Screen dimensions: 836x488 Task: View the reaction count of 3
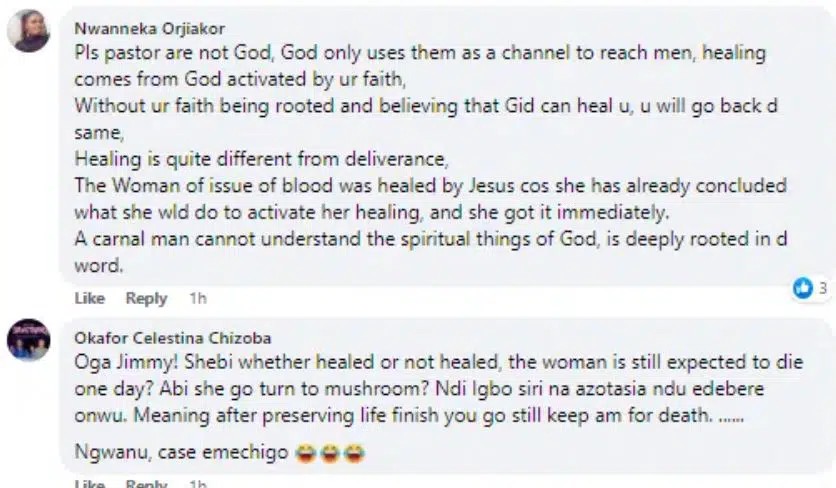pyautogui.click(x=822, y=289)
